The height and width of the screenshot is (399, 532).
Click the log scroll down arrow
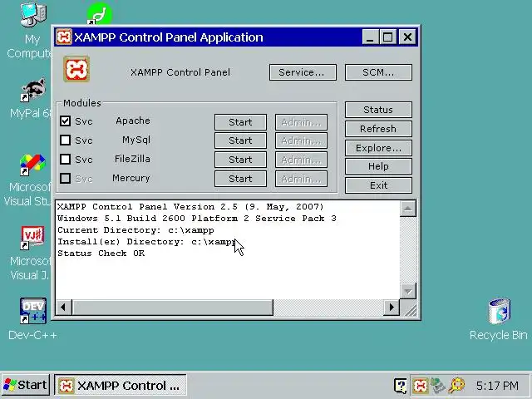(x=408, y=291)
